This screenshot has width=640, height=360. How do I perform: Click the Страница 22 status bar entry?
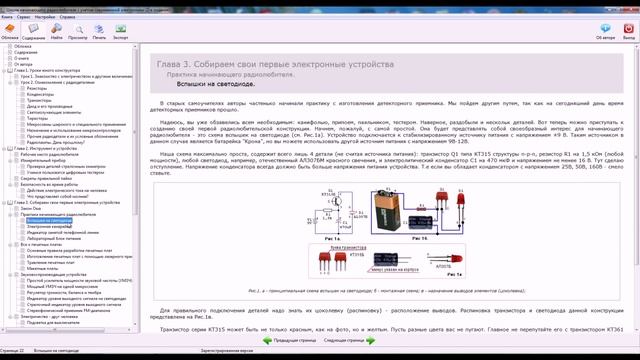12,351
